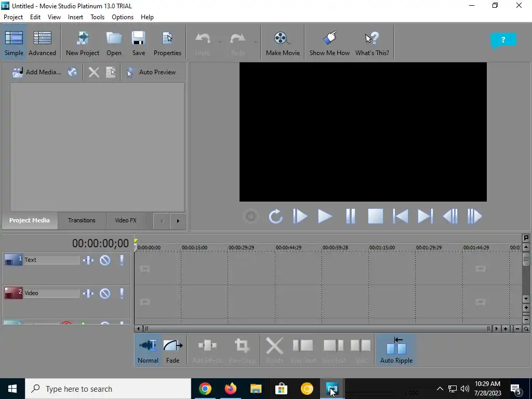Switch to Simple editing mode
This screenshot has height=399, width=532.
(x=14, y=43)
